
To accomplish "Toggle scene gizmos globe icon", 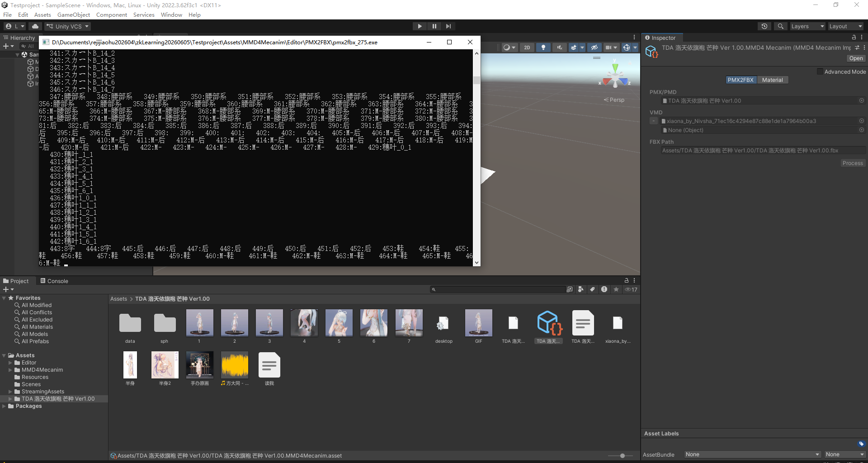I will (626, 47).
